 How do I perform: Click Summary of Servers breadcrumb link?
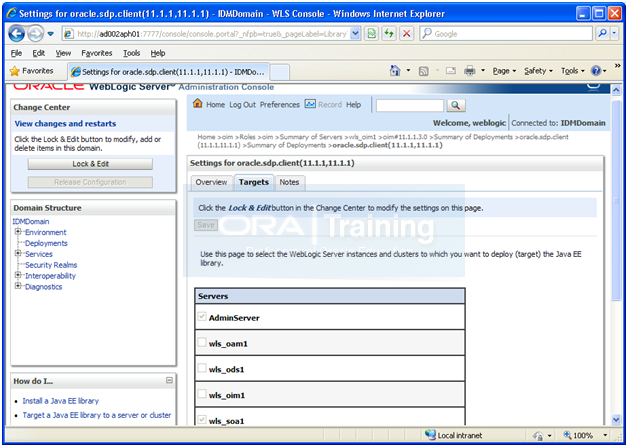click(311, 137)
